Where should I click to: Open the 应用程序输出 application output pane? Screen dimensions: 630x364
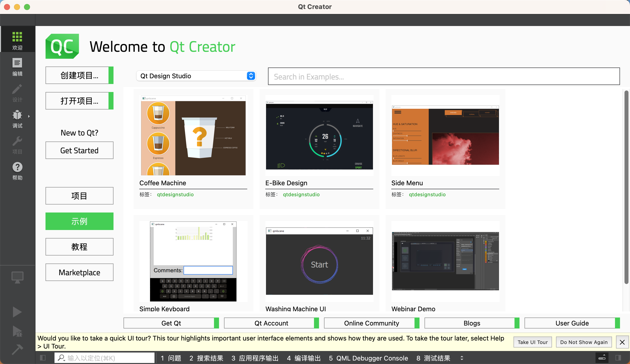click(255, 358)
